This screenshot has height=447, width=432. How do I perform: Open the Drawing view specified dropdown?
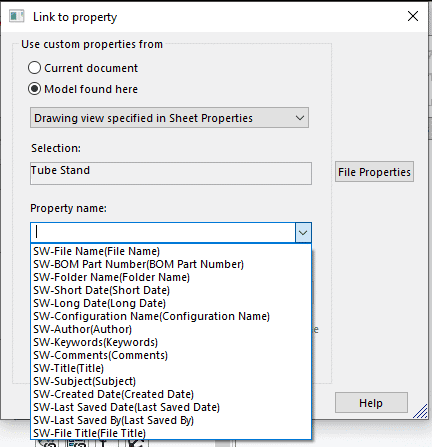point(169,118)
